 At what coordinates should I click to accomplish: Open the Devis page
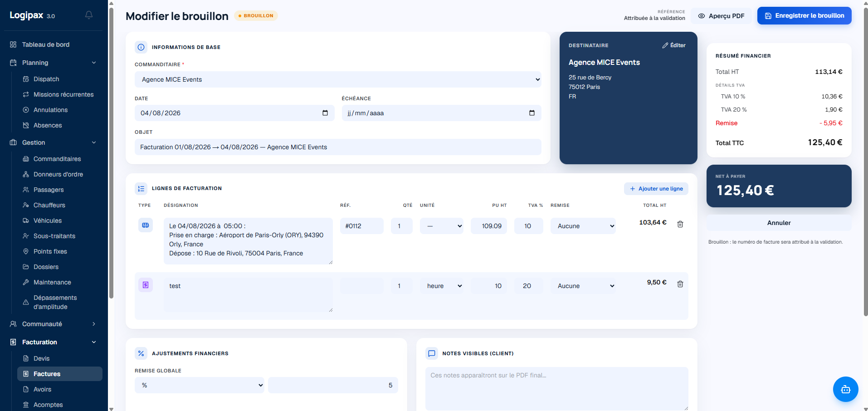[60, 358]
